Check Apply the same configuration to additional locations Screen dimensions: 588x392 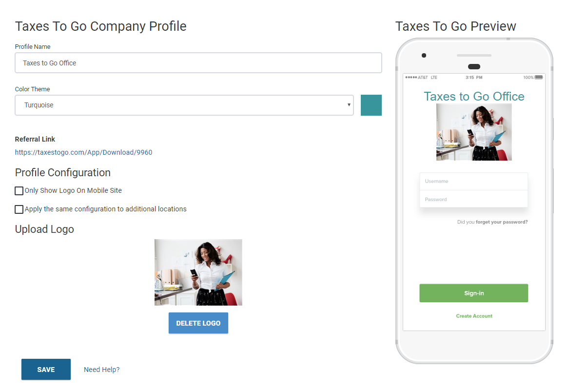19,209
